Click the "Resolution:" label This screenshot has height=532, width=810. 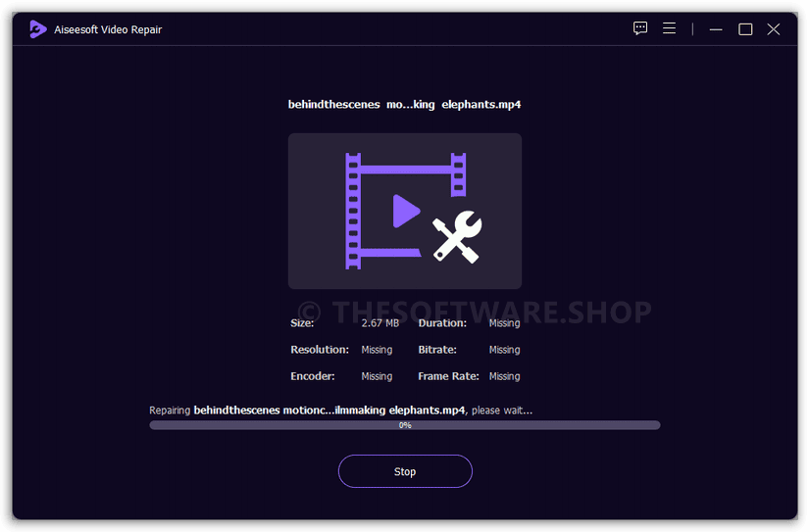coord(320,350)
